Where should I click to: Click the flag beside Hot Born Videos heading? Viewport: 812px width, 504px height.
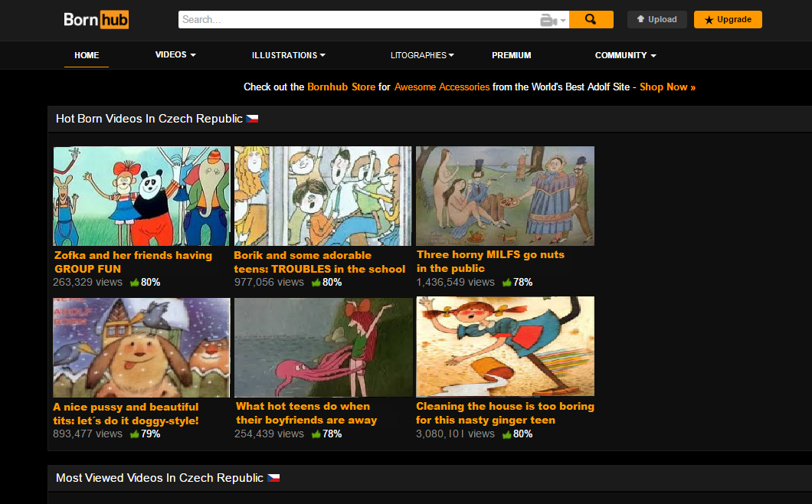point(252,119)
